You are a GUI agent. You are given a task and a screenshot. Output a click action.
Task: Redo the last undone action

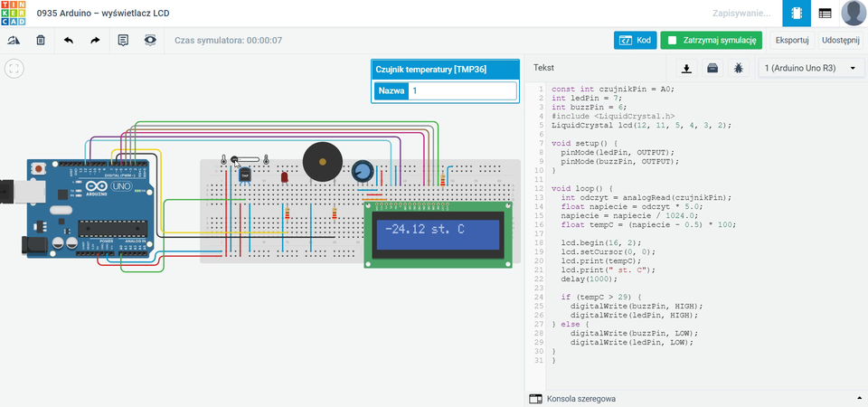point(95,41)
